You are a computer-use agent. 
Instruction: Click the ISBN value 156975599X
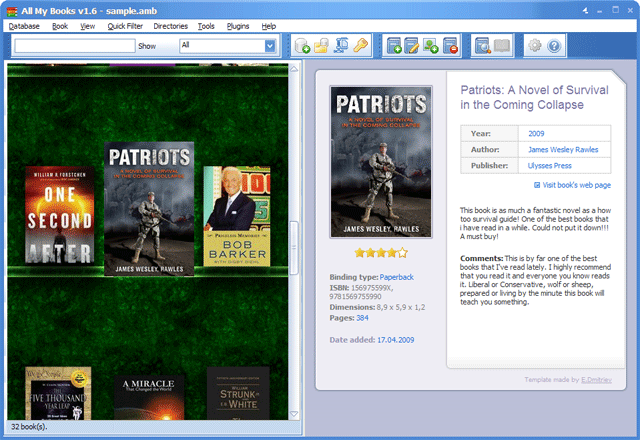pos(372,288)
